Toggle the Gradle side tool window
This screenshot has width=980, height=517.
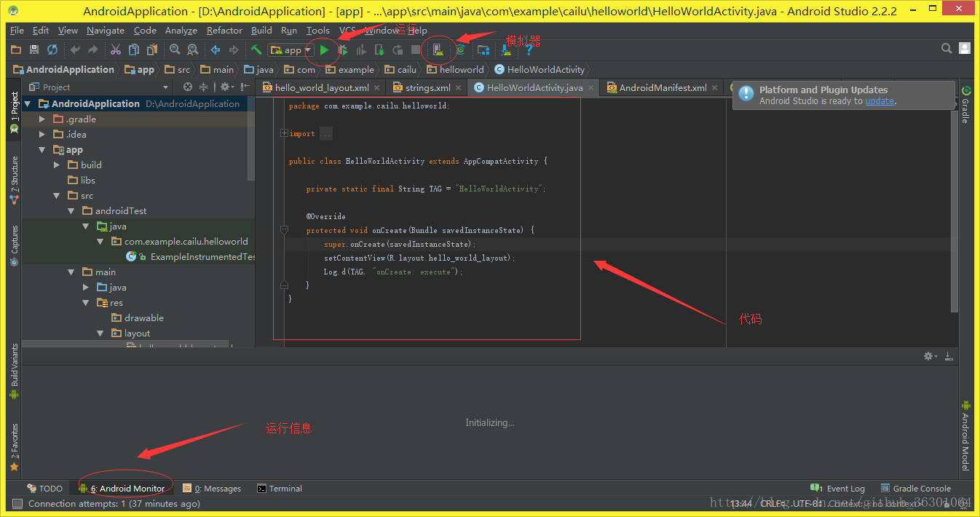pos(966,104)
